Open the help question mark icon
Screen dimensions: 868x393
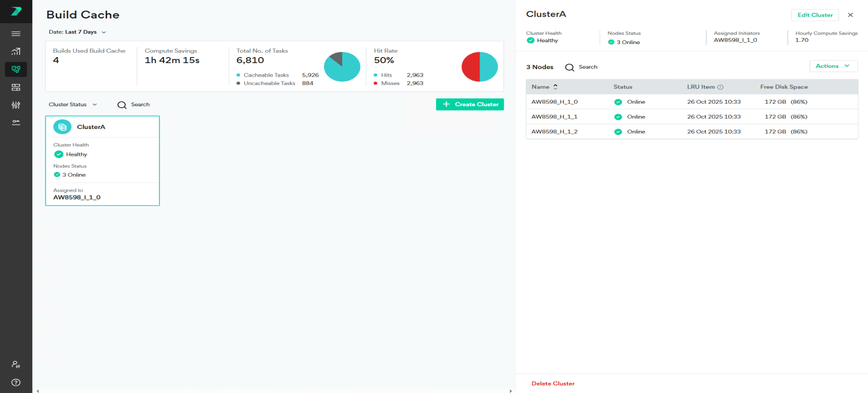point(16,382)
